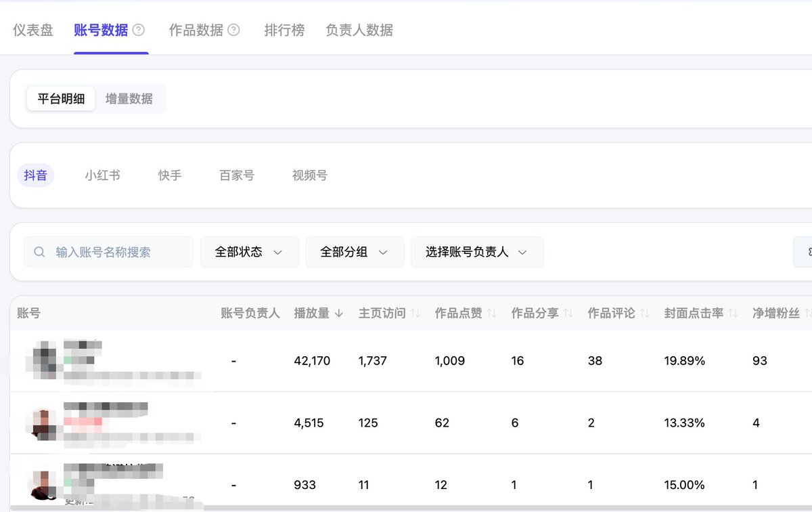Click the 19.89% 封面点击率 value
The width and height of the screenshot is (812, 512).
point(685,361)
